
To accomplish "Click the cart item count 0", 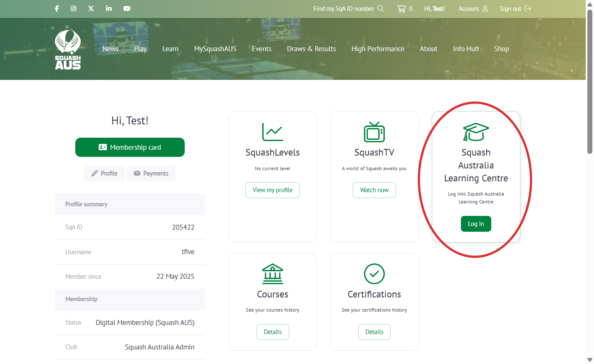I will click(x=411, y=8).
